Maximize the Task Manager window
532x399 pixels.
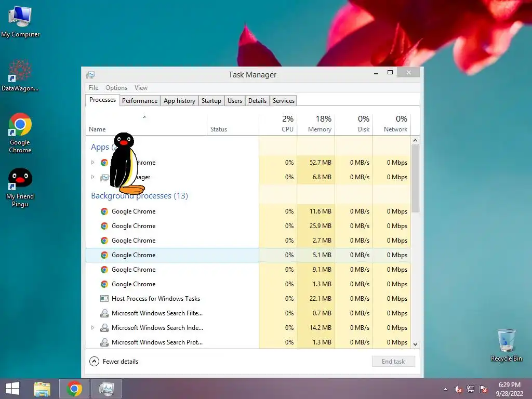tap(390, 73)
